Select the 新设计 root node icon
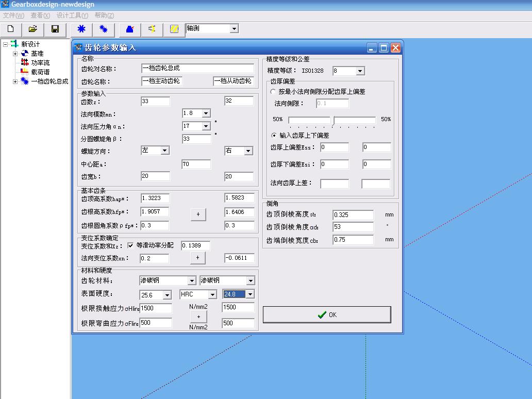 [x=14, y=44]
